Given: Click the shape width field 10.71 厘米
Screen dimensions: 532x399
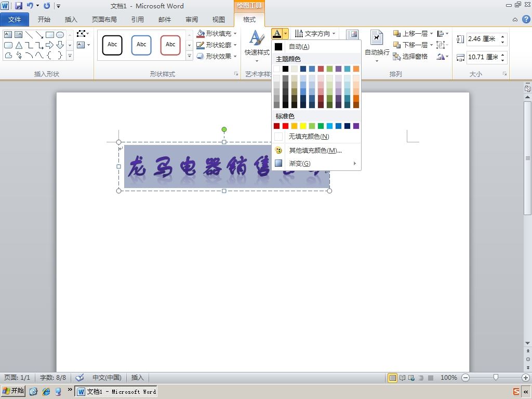Looking at the screenshot, I should (x=483, y=57).
